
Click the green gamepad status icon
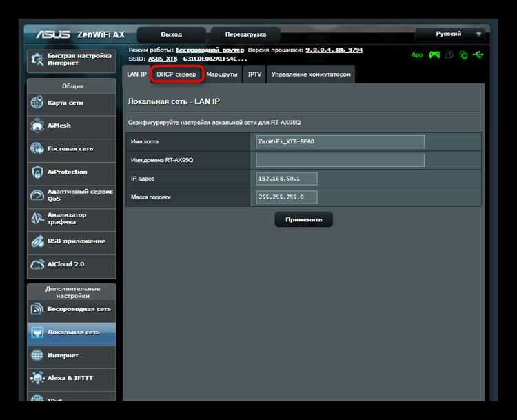pyautogui.click(x=434, y=54)
